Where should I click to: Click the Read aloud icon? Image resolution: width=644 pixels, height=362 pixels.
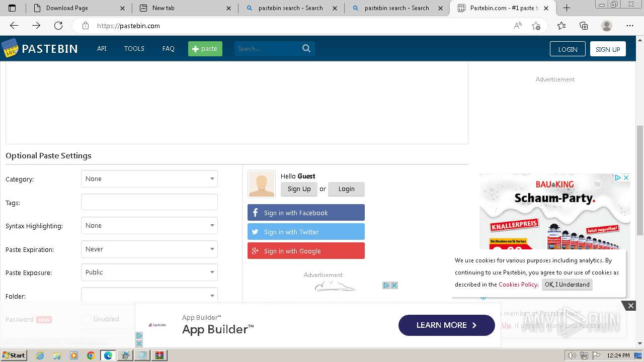518,26
